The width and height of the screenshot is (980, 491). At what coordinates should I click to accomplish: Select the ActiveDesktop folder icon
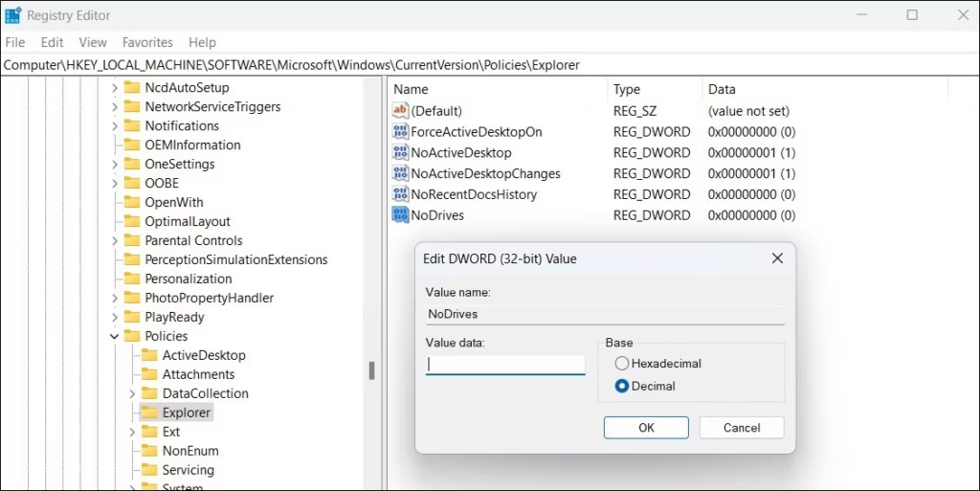pyautogui.click(x=149, y=355)
